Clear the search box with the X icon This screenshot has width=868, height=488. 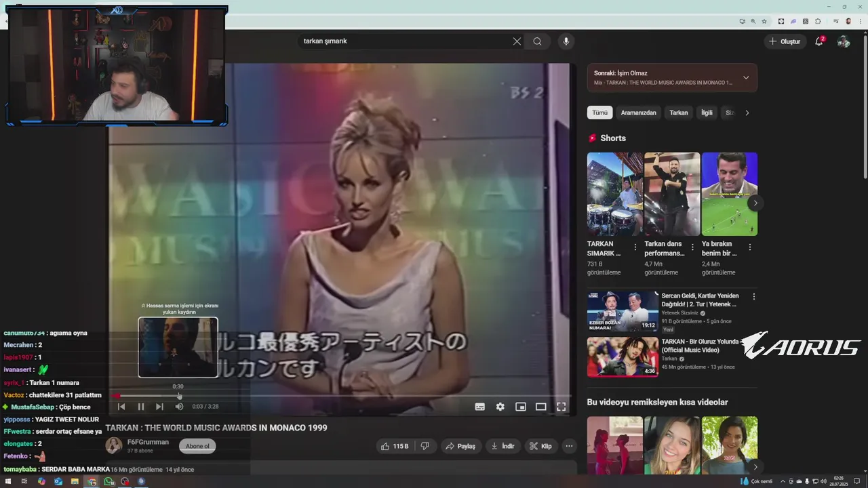coord(517,41)
